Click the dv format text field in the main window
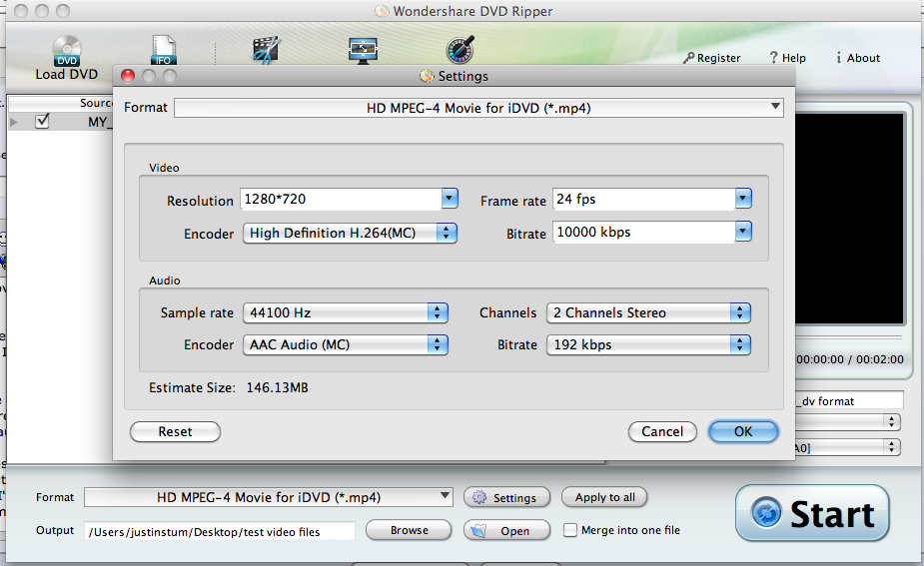 (849, 400)
